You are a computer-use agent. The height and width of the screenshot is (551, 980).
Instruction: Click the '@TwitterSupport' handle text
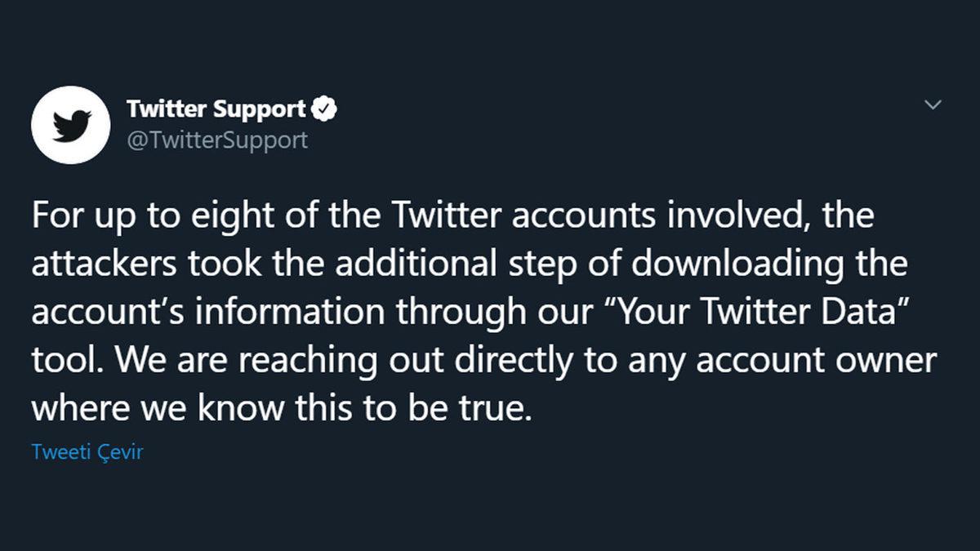(x=216, y=140)
